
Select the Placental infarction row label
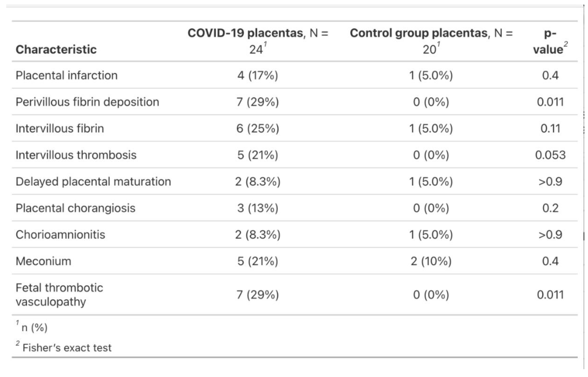click(67, 75)
